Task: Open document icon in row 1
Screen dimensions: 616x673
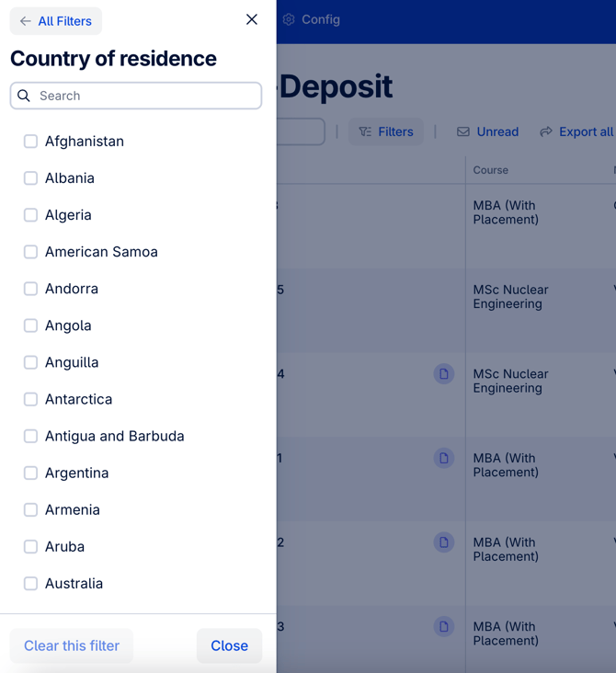Action: (x=444, y=458)
